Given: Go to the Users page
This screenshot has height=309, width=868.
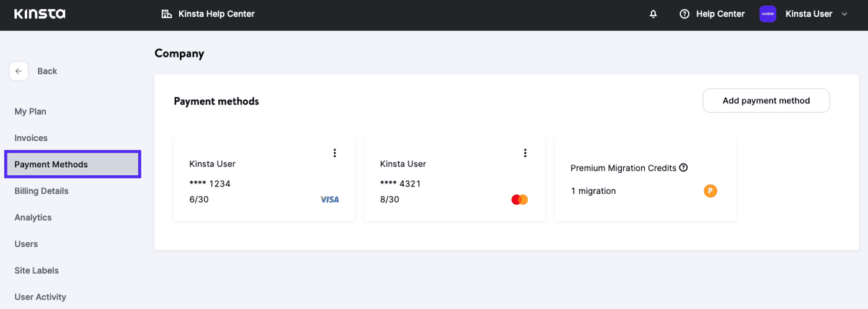Looking at the screenshot, I should click(26, 244).
